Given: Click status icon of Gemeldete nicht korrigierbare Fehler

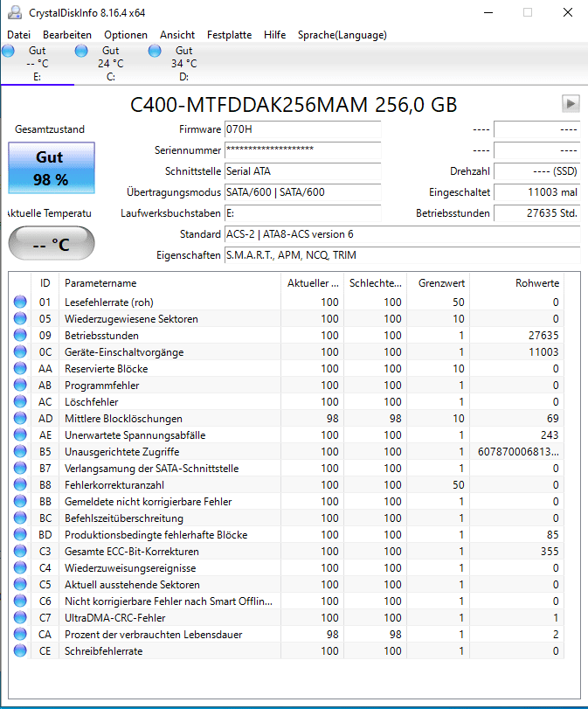Looking at the screenshot, I should [x=20, y=501].
